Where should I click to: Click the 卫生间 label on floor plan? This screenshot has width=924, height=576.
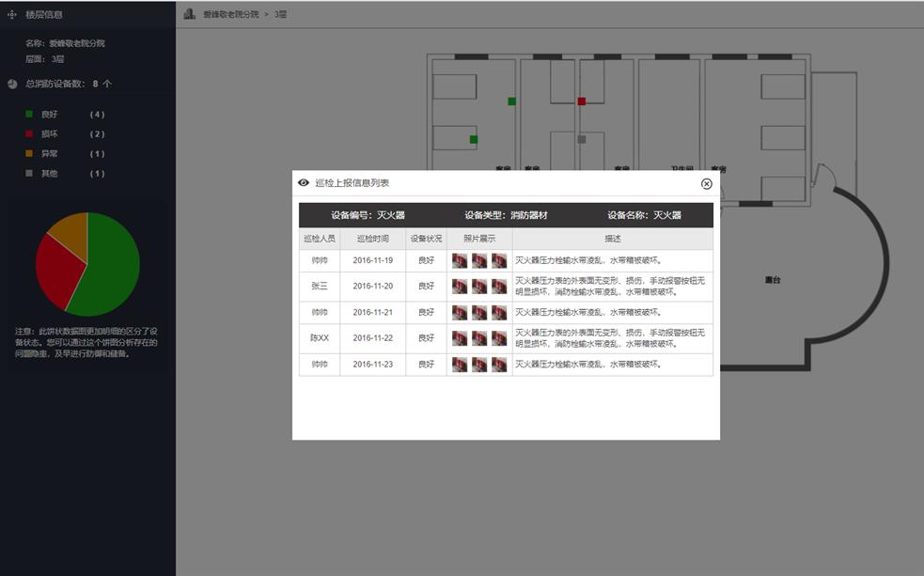coord(681,168)
